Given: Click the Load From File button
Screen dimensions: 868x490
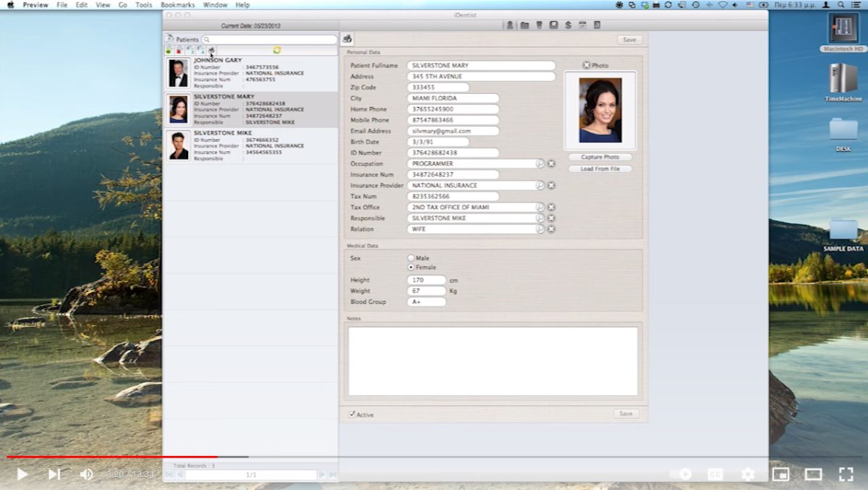Looking at the screenshot, I should coord(600,169).
